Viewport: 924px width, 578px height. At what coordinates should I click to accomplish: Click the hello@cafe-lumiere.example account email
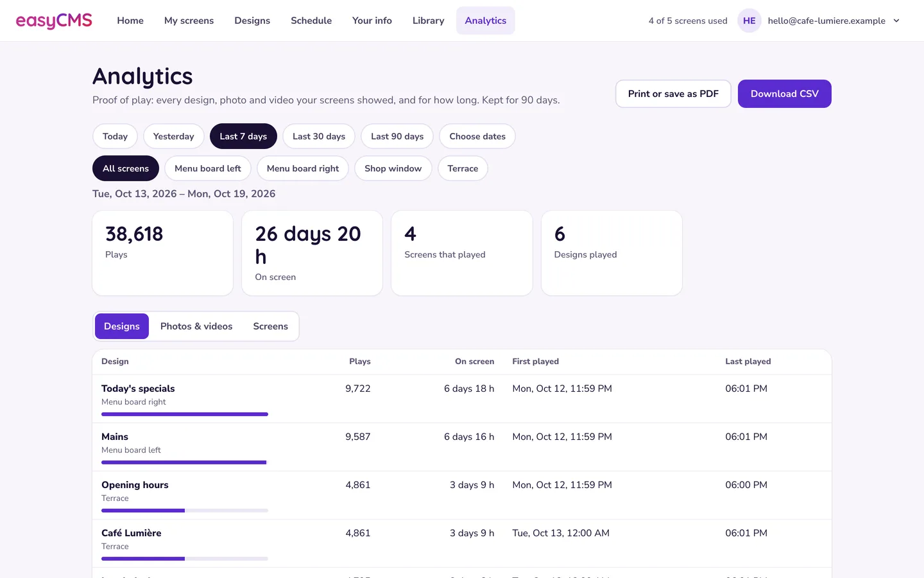click(826, 21)
